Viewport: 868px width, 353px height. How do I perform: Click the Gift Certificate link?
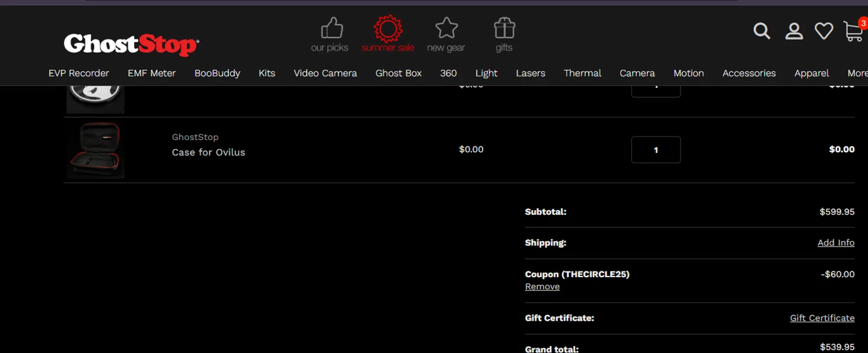[x=822, y=318]
